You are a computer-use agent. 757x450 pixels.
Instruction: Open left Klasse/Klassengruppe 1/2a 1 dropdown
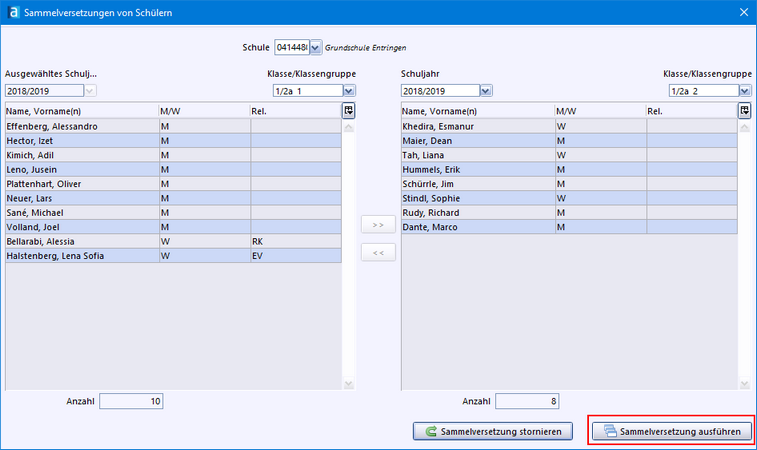pos(348,91)
